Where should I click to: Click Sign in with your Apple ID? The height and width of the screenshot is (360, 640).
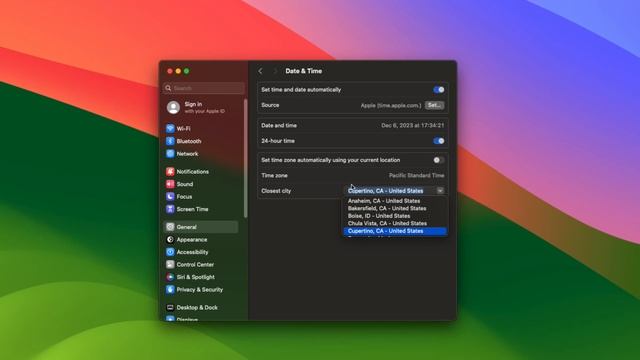point(204,107)
